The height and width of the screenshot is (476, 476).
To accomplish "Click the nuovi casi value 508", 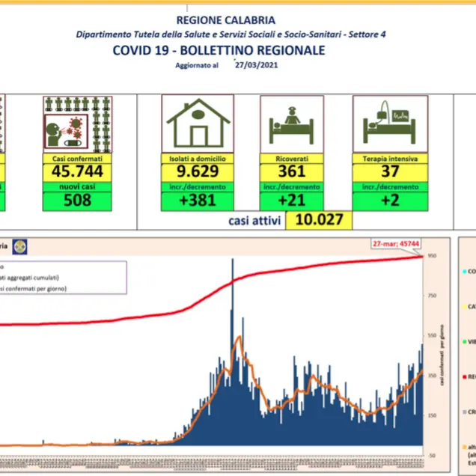I will click(77, 201).
